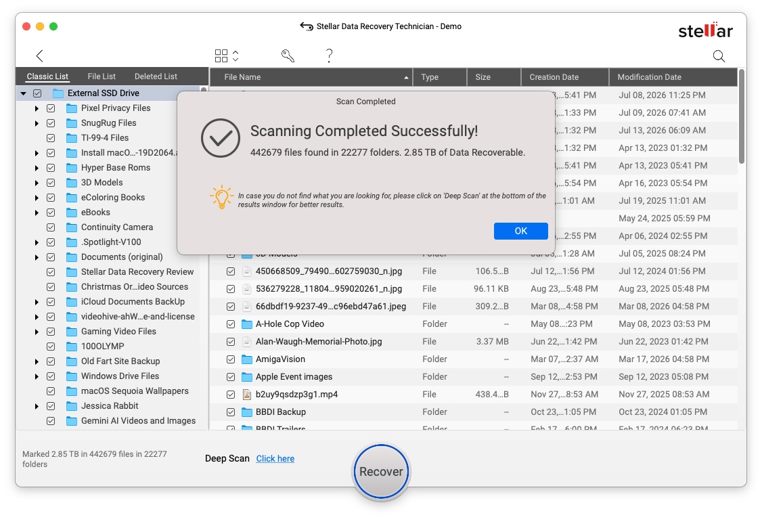Expand the eColoring Books tree node

point(37,198)
